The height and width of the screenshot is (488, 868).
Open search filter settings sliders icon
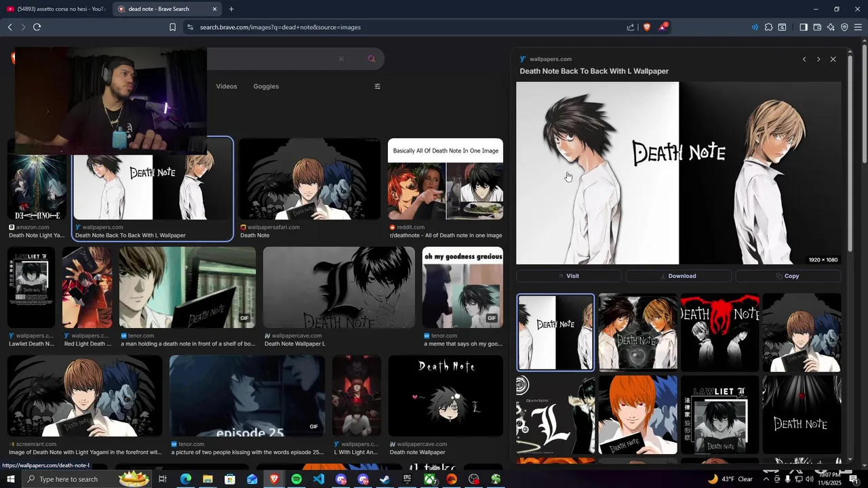(378, 86)
